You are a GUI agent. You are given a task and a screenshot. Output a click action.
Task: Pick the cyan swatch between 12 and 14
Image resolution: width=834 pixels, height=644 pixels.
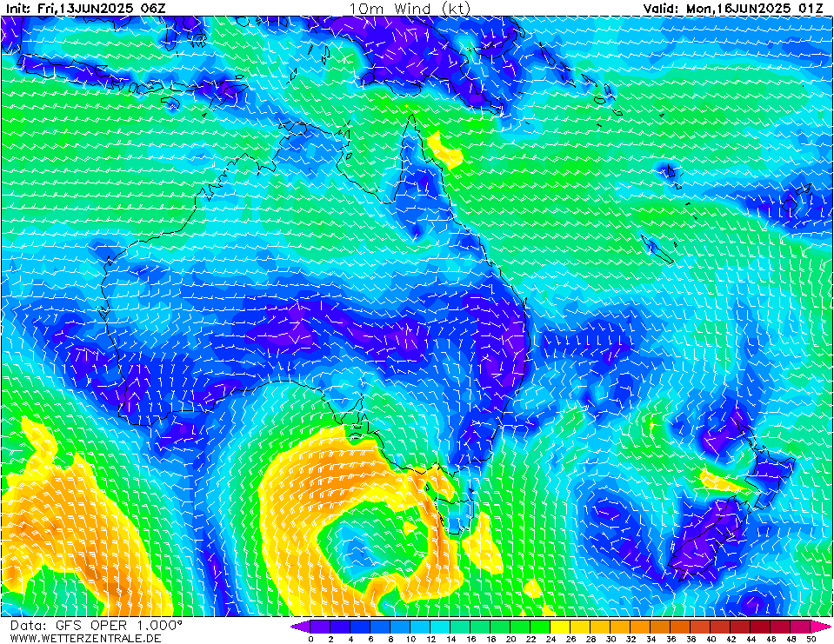pyautogui.click(x=440, y=627)
